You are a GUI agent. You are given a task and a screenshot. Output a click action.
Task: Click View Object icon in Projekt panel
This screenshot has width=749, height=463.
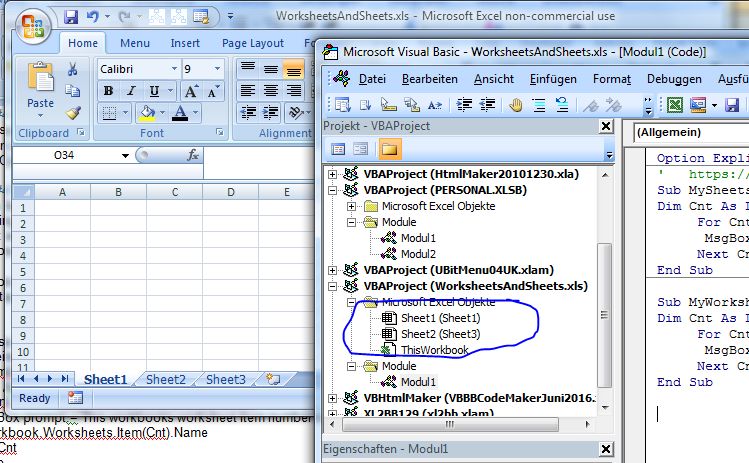click(x=361, y=150)
